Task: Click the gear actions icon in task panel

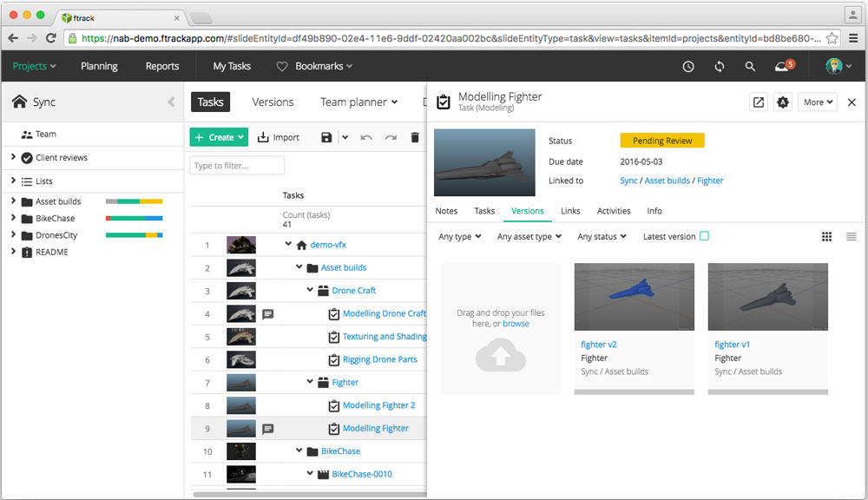Action: (783, 102)
